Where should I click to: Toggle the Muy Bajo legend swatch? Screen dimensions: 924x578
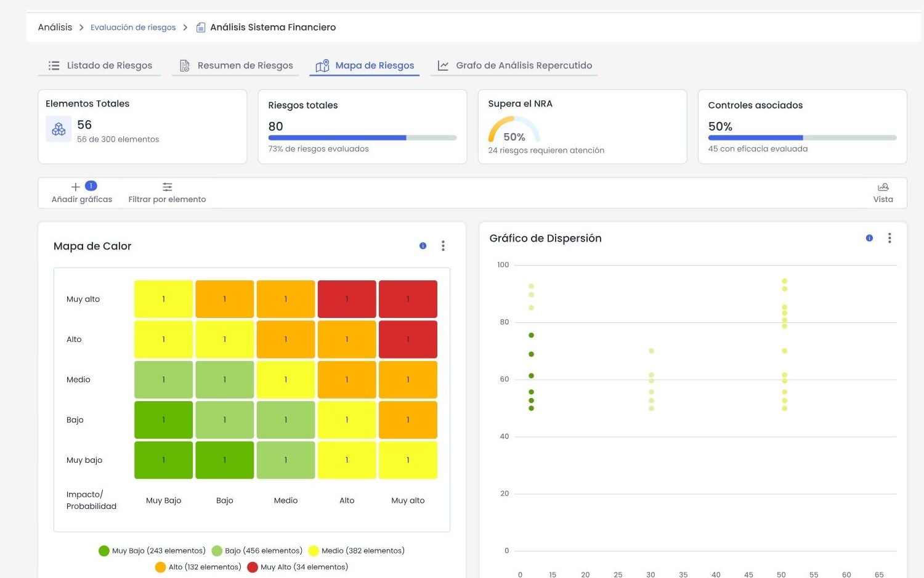104,551
